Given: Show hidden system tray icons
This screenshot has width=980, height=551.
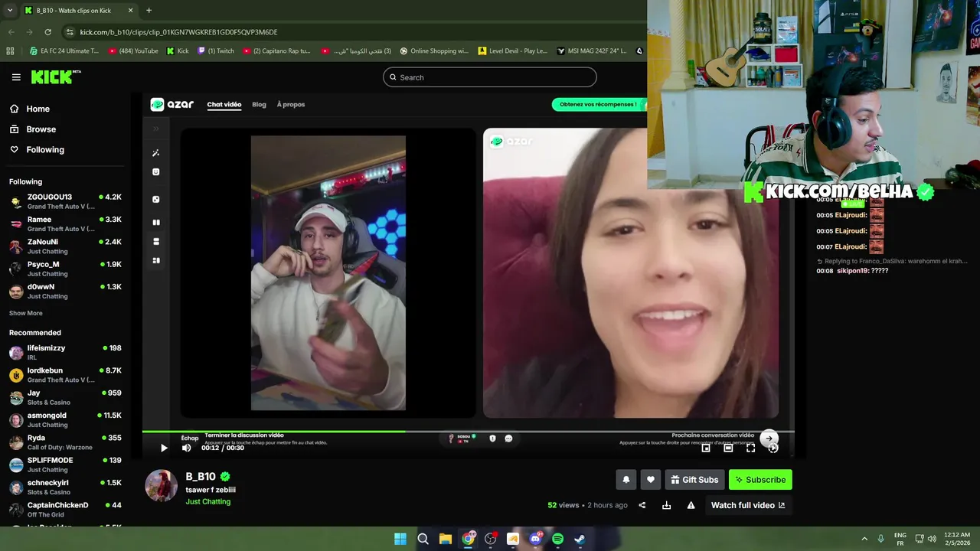Looking at the screenshot, I should click(864, 539).
